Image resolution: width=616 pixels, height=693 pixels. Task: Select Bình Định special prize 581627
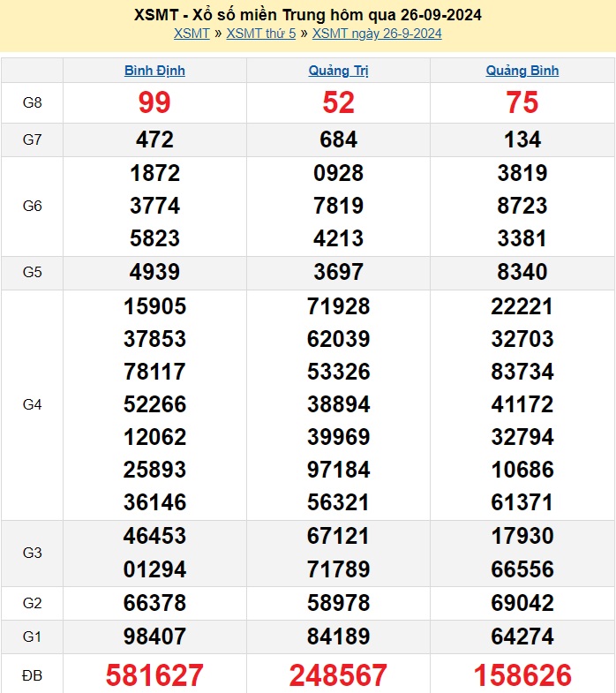(x=154, y=675)
